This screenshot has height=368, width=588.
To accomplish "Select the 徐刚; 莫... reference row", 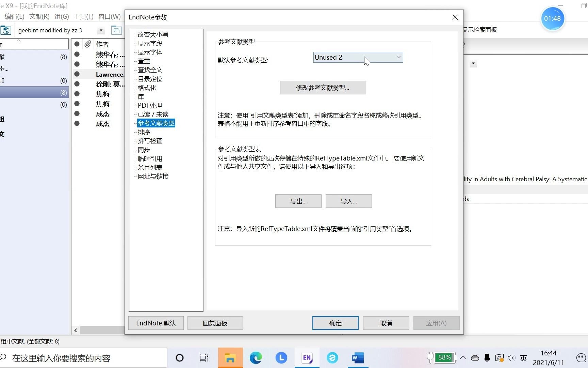I will 99,84.
